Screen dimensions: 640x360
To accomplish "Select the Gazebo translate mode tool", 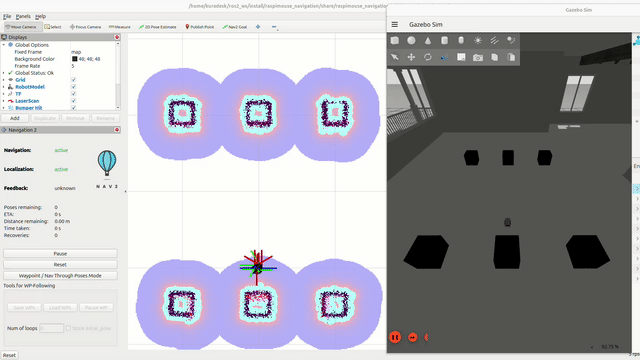I will (x=411, y=57).
